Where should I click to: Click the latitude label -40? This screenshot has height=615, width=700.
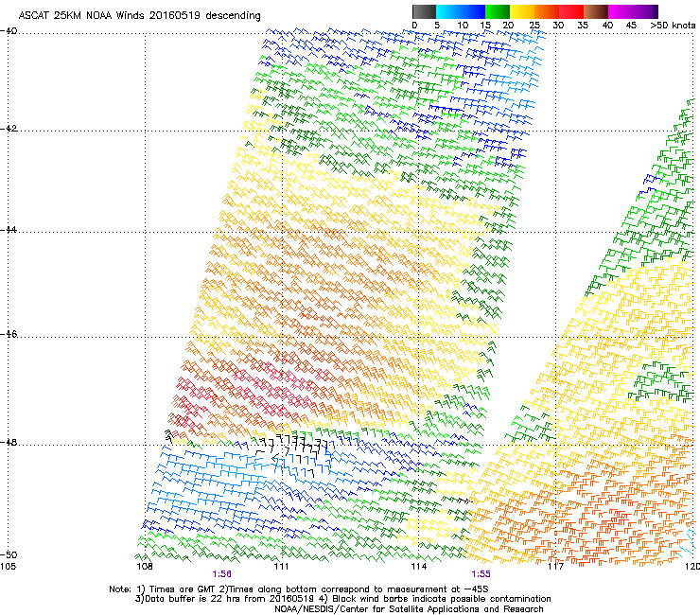[x=9, y=31]
